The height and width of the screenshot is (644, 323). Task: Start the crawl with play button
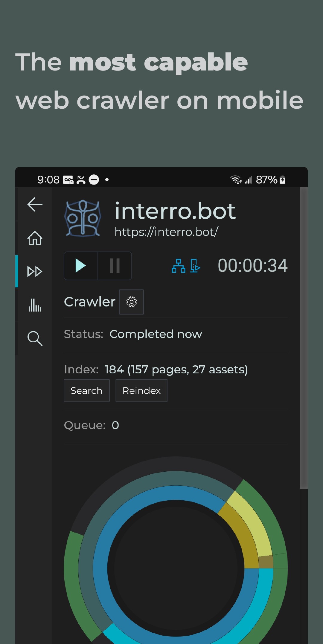(x=81, y=266)
